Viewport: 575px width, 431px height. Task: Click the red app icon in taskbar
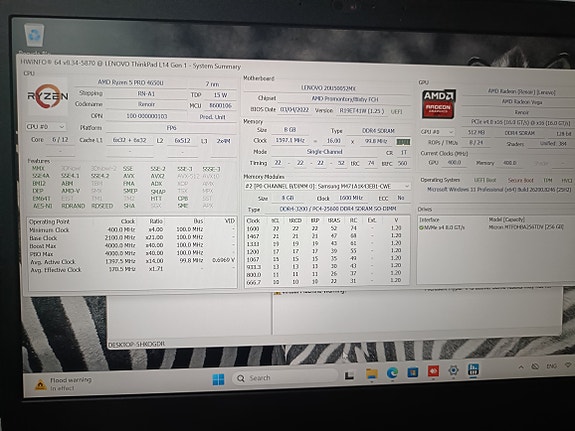433,371
